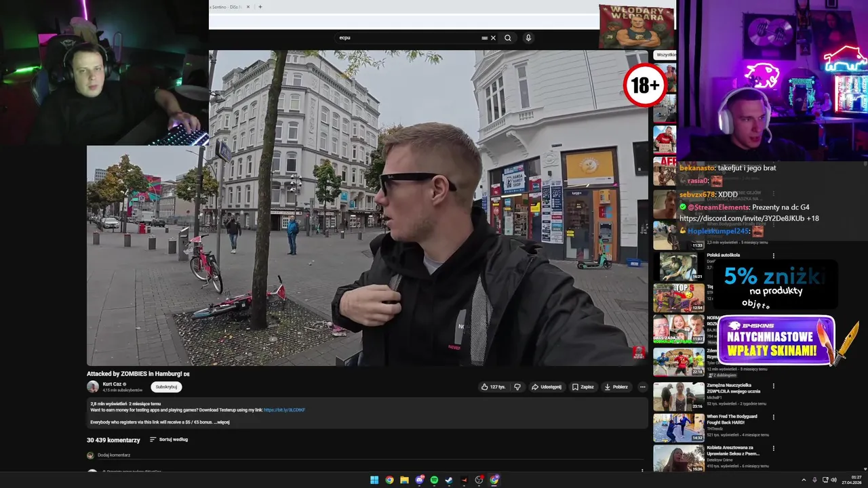Open the Windows Start menu
Image resolution: width=868 pixels, height=488 pixels.
tap(374, 480)
